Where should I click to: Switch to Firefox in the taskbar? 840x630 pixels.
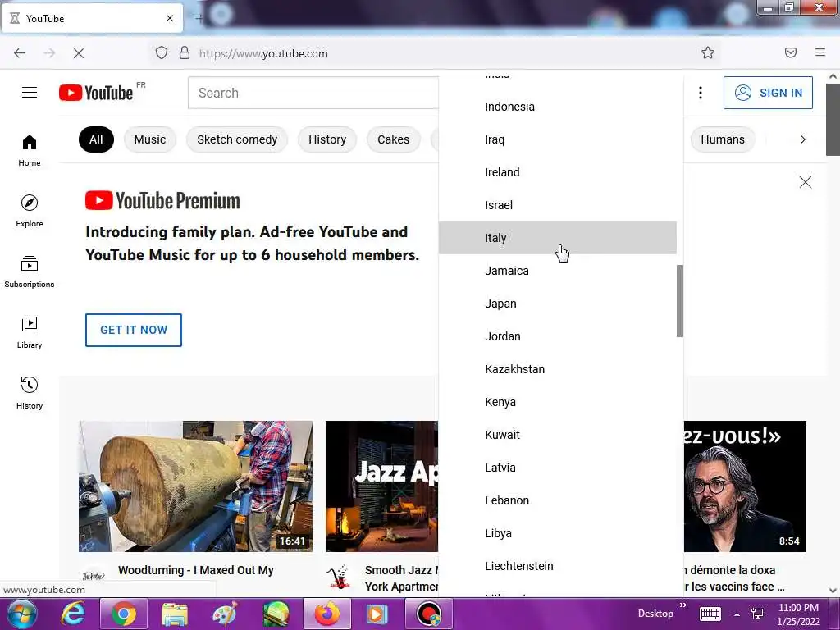click(x=326, y=614)
